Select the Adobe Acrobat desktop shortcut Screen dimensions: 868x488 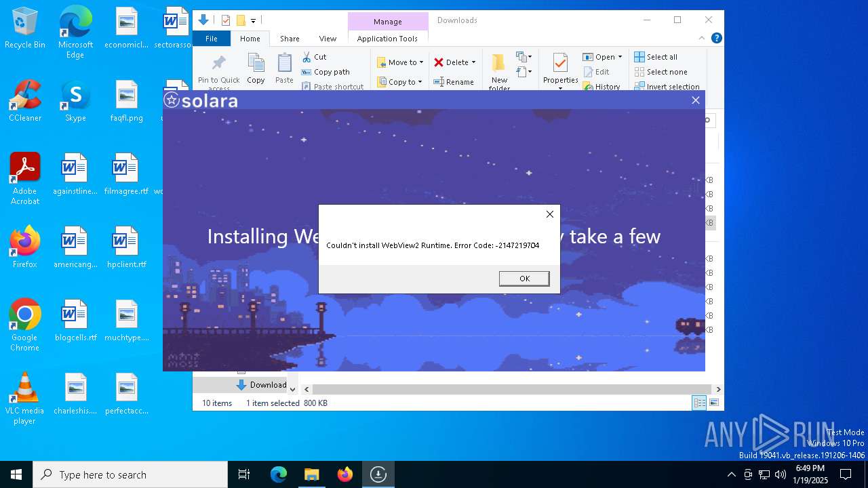click(x=25, y=179)
